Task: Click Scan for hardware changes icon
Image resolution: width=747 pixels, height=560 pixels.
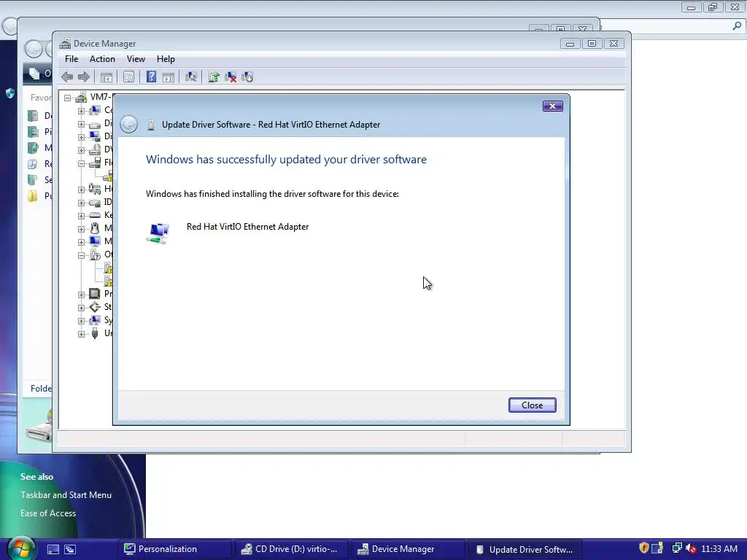Action: click(x=191, y=77)
